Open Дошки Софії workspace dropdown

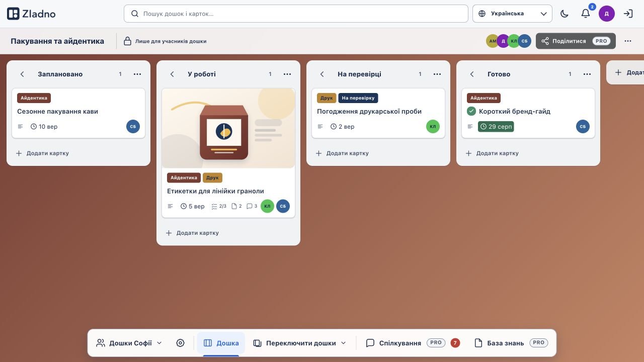click(x=129, y=343)
